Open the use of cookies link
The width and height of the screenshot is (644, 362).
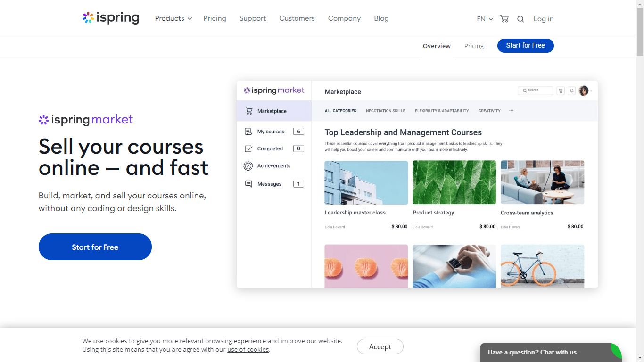[x=248, y=350]
